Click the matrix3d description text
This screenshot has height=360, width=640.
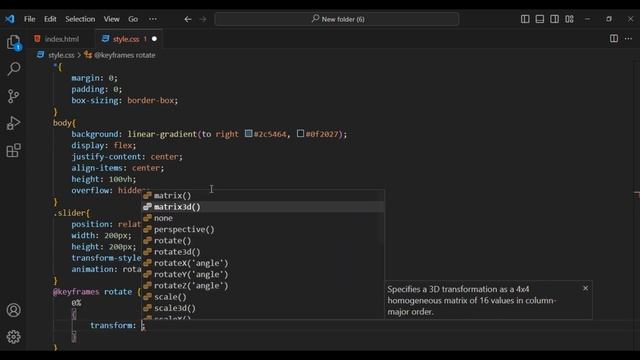[x=471, y=300]
